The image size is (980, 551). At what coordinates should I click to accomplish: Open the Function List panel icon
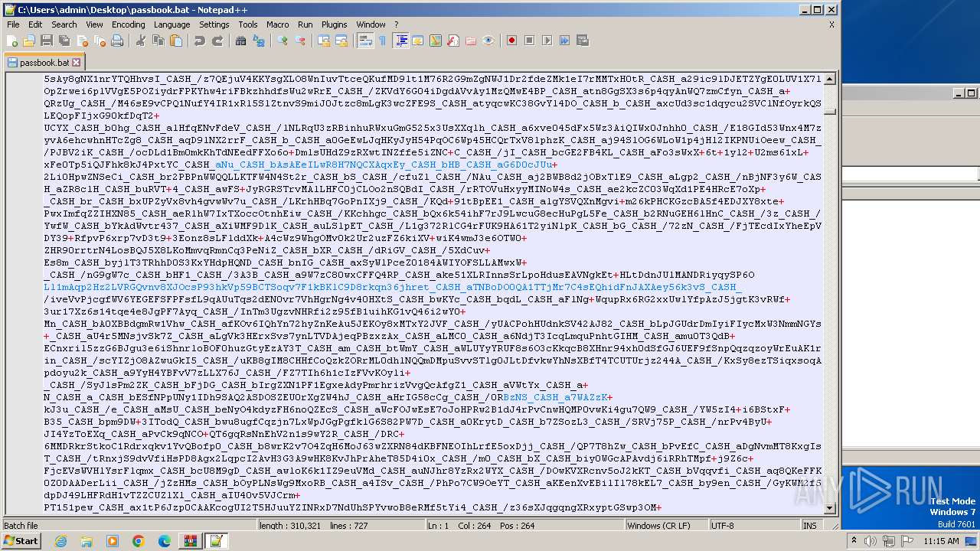452,41
